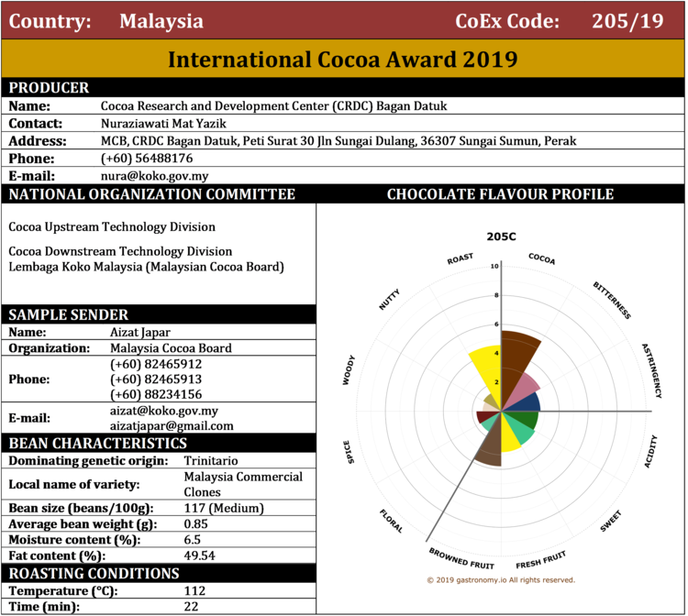Select moisture content value 6.5
Screen dimensions: 688x616
click(x=193, y=540)
